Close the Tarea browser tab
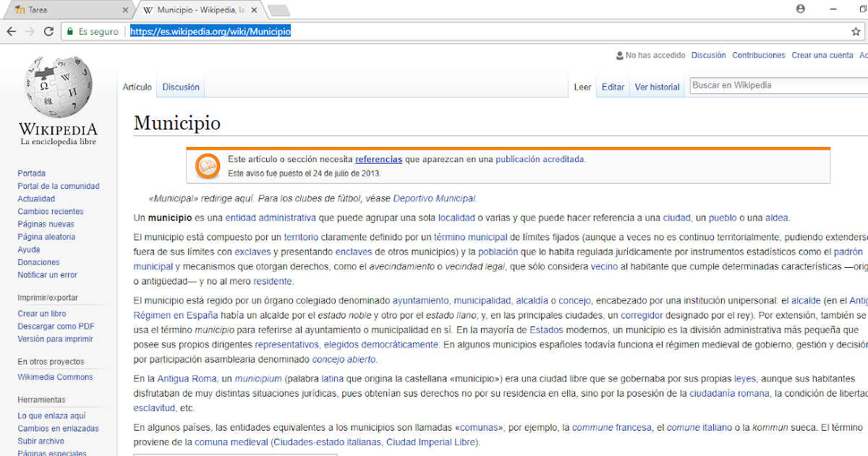 point(126,9)
